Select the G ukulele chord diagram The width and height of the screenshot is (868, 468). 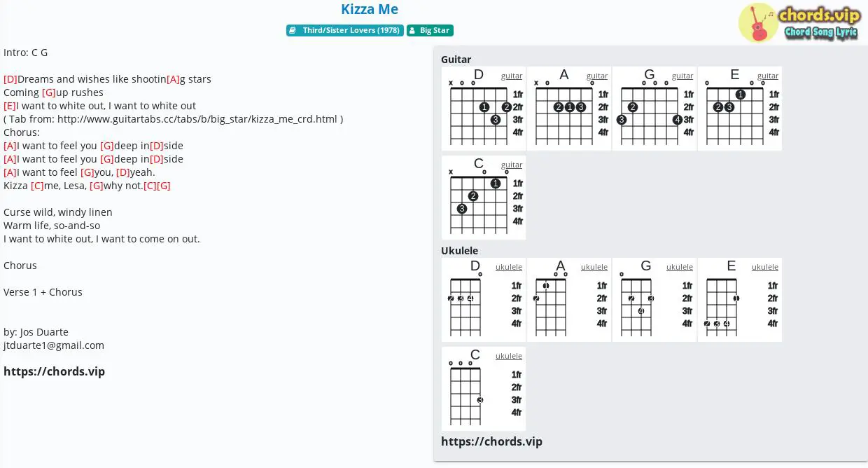click(x=654, y=300)
